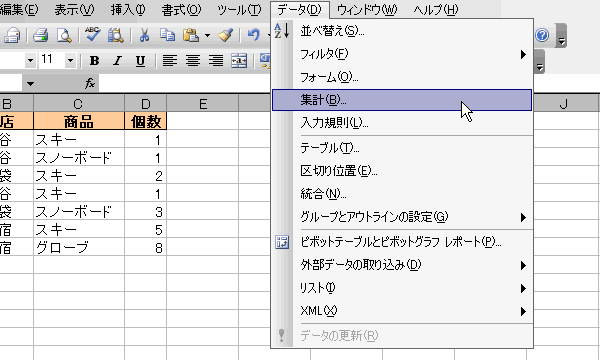This screenshot has height=360, width=600.
Task: Align text right
Action: [216, 60]
